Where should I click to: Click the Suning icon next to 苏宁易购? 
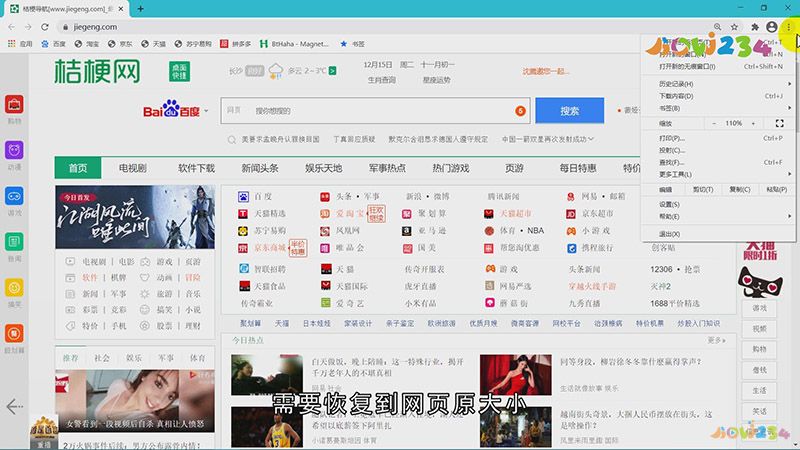tap(243, 231)
